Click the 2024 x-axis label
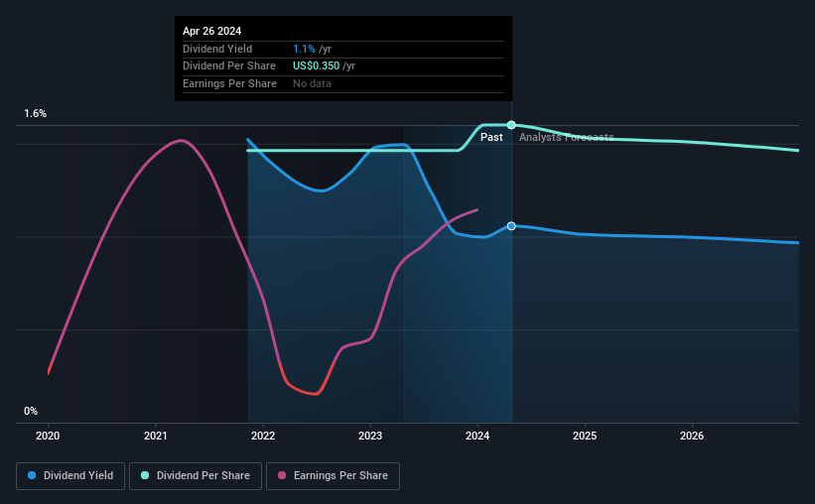Viewport: 815px width, 504px height. pyautogui.click(x=477, y=436)
